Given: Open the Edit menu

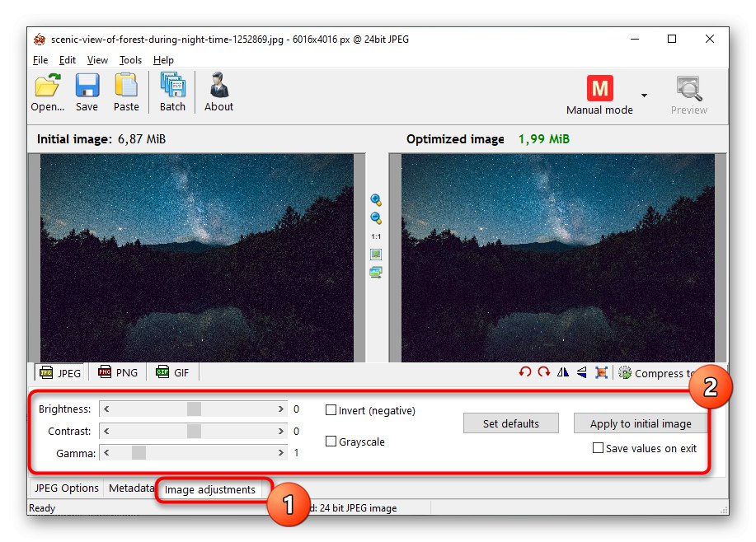Looking at the screenshot, I should (68, 60).
